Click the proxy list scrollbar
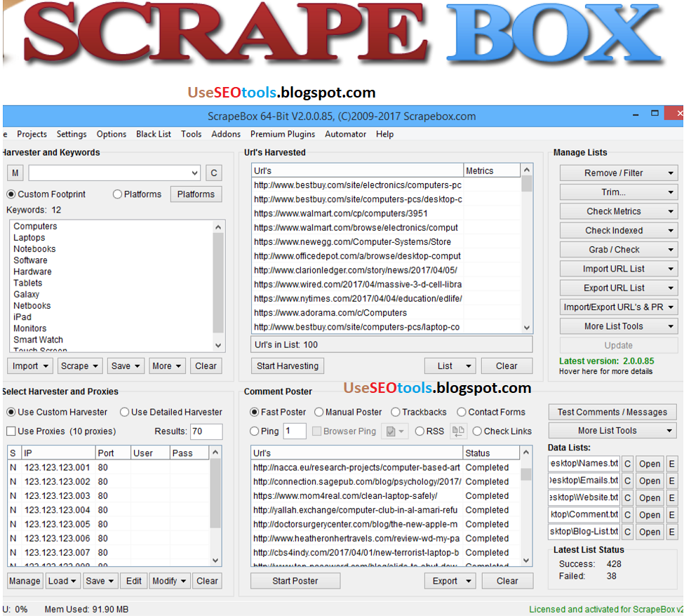The height and width of the screenshot is (616, 684). click(x=215, y=506)
